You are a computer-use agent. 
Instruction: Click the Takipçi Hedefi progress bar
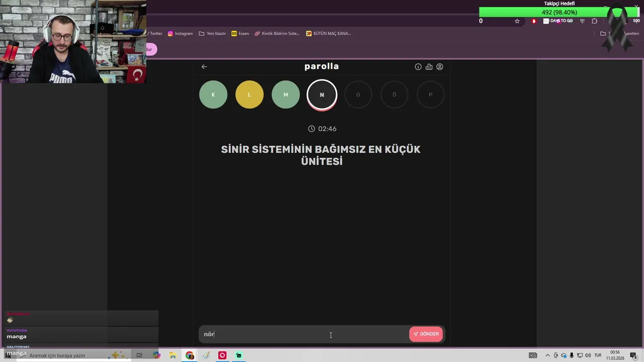coord(559,12)
